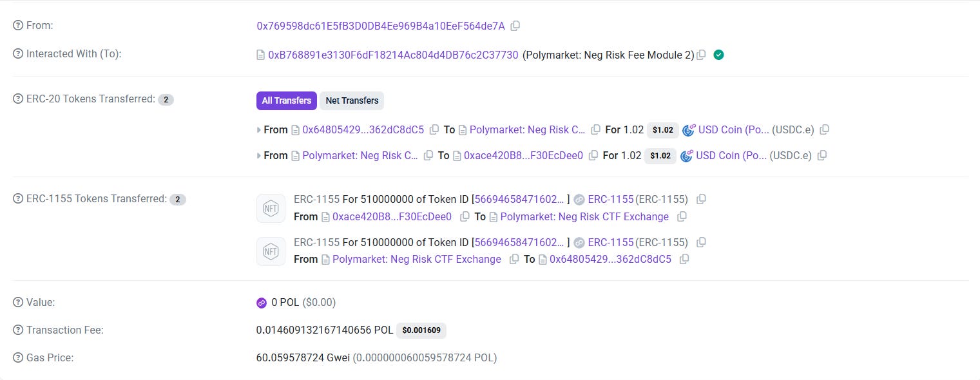This screenshot has height=380, width=980.
Task: Open 0xace420B8...F30EcDee0 sender in first ERC-1155 transfer
Action: click(x=392, y=217)
